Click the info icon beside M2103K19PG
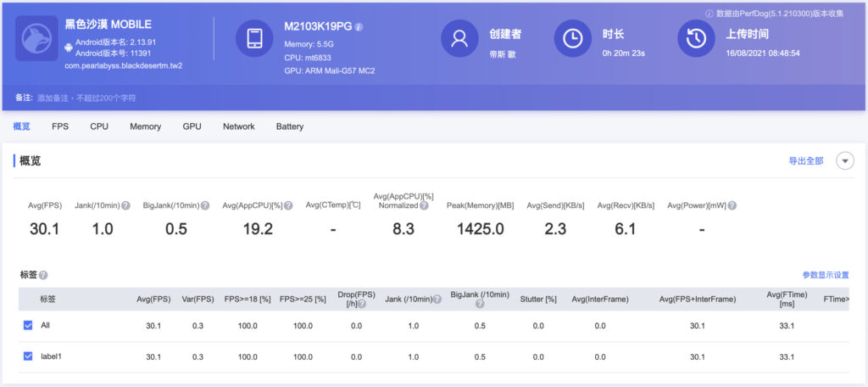This screenshot has height=387, width=868. 359,26
